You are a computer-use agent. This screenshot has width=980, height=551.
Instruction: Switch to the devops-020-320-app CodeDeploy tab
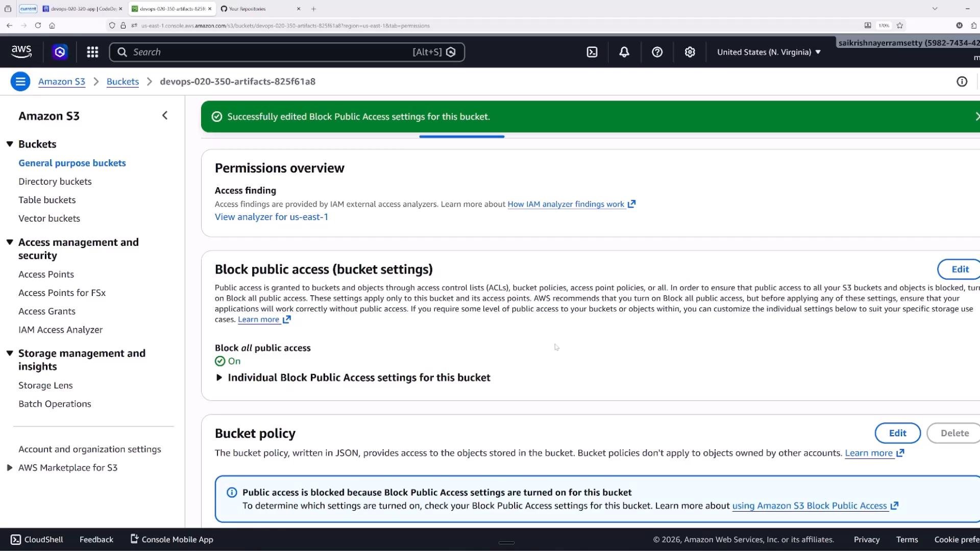[x=83, y=9]
